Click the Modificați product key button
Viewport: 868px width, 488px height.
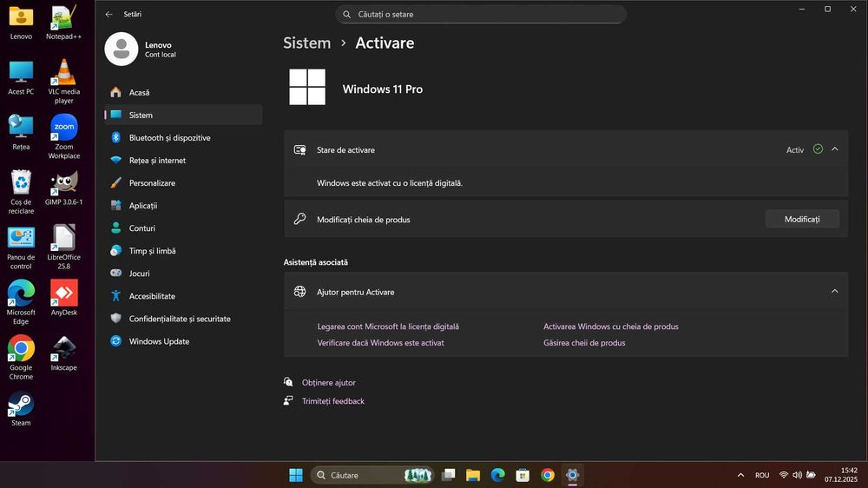pos(802,220)
